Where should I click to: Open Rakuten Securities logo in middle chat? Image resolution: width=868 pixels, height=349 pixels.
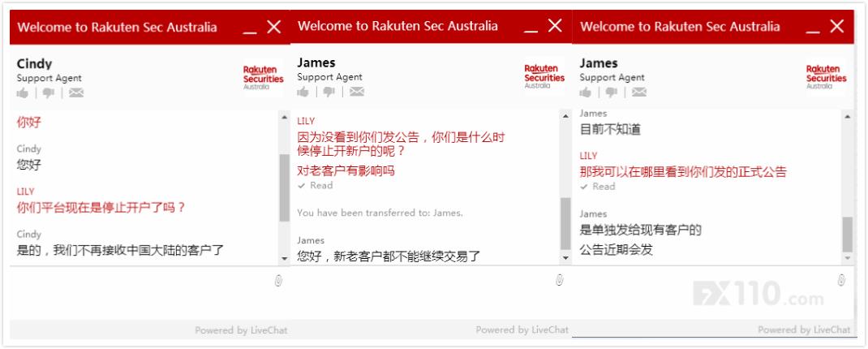(544, 76)
